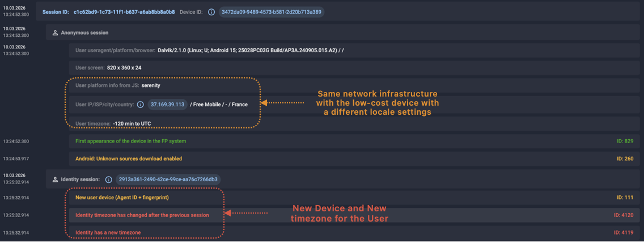
Task: Click event ID: 829
Action: click(x=625, y=141)
